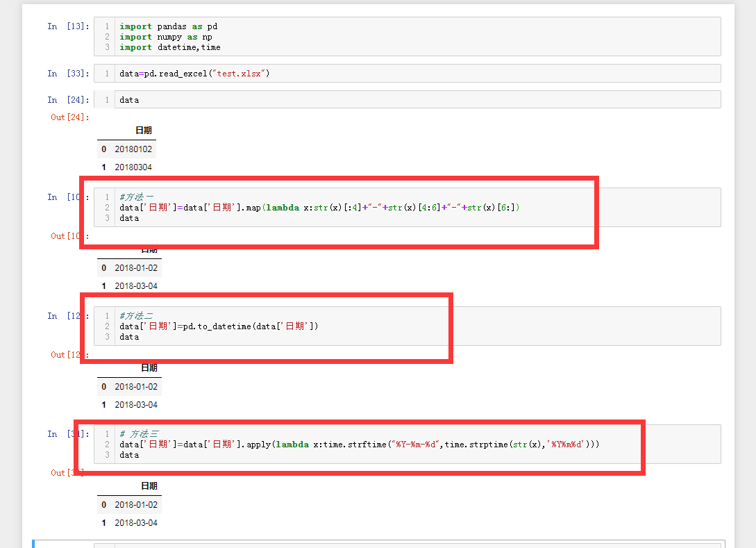Click the 日期 header in 方法三 output table
The image size is (756, 548).
[149, 485]
